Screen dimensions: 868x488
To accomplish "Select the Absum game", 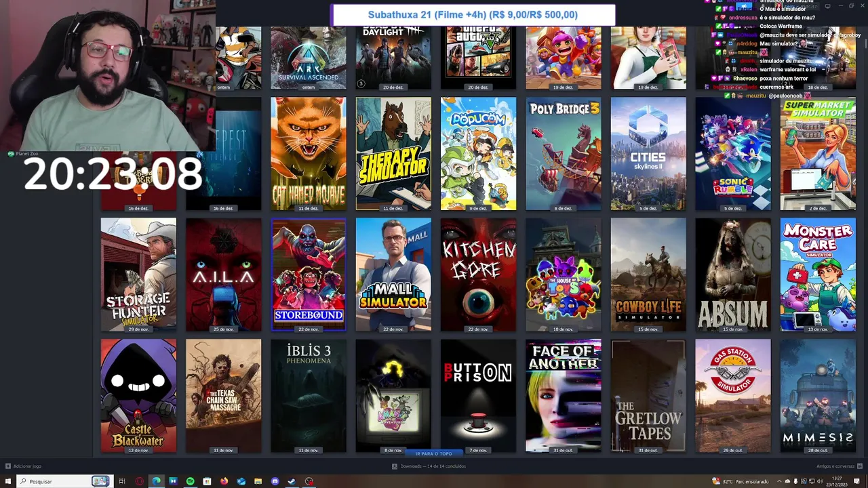I will pos(733,274).
